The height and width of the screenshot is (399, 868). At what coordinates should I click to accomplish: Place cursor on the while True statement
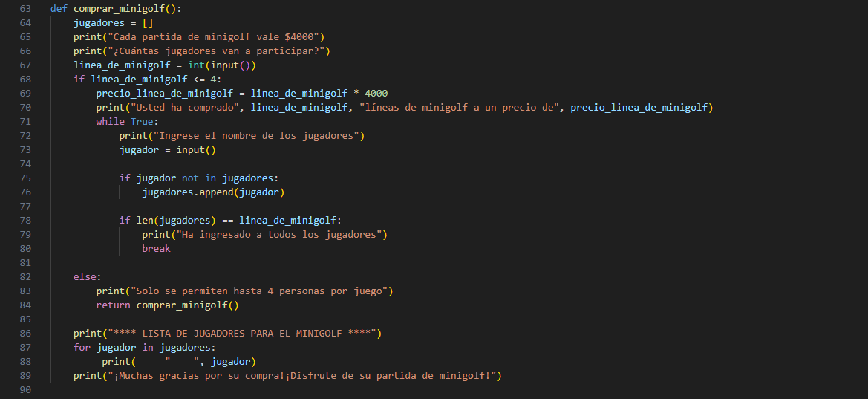point(127,122)
